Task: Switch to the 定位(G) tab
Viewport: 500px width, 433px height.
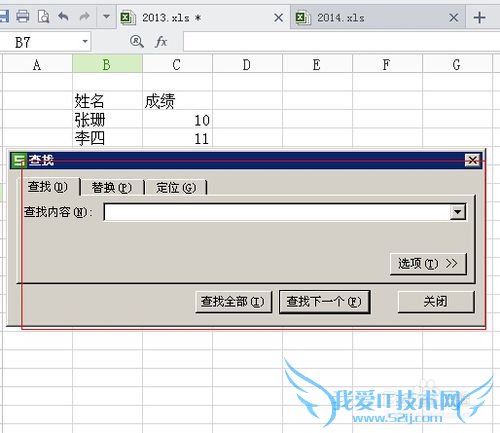Action: click(176, 188)
